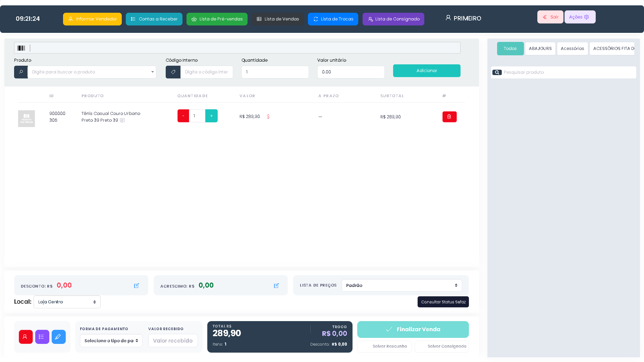Select the Todos category tab
This screenshot has width=644, height=362.
(x=510, y=49)
